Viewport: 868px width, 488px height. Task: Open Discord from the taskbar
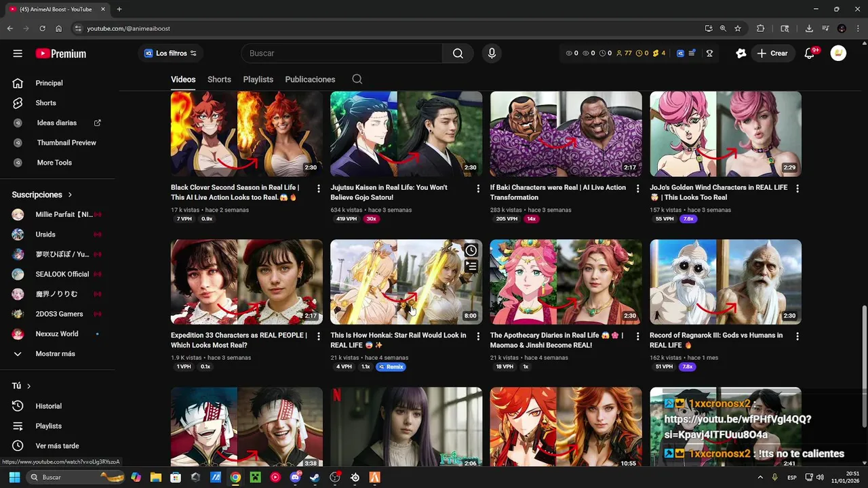point(295,477)
